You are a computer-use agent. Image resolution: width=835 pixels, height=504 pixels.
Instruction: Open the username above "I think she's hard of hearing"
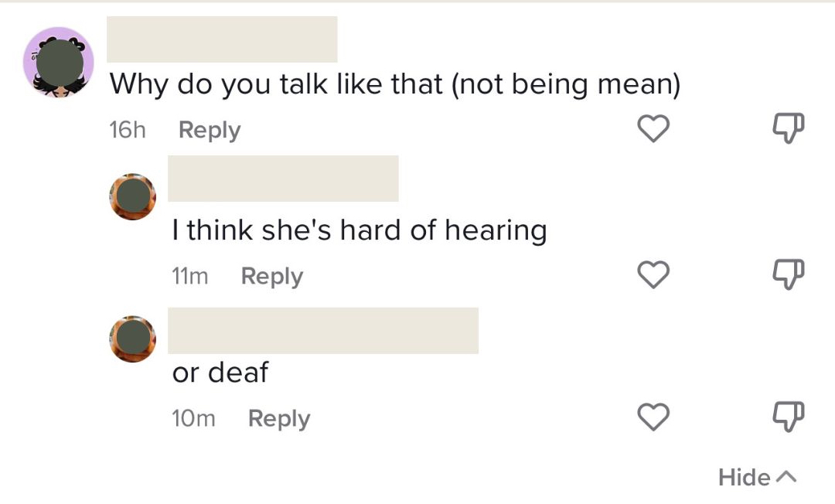tap(283, 179)
